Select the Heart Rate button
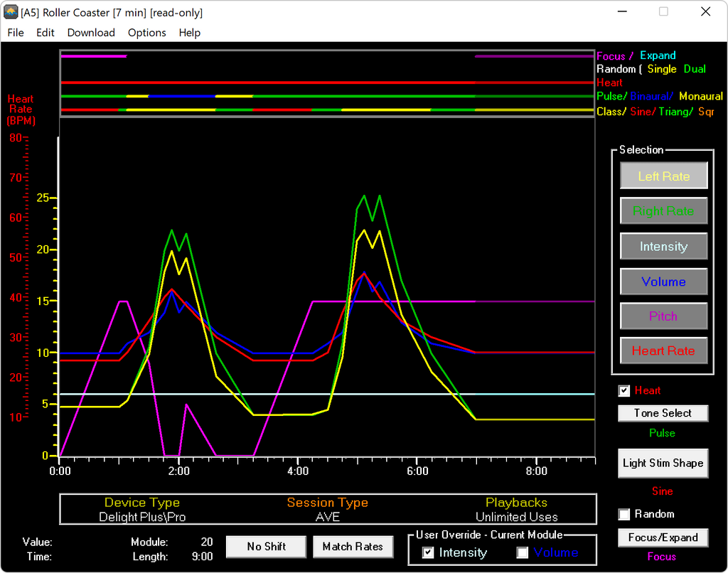728x573 pixels. tap(663, 350)
